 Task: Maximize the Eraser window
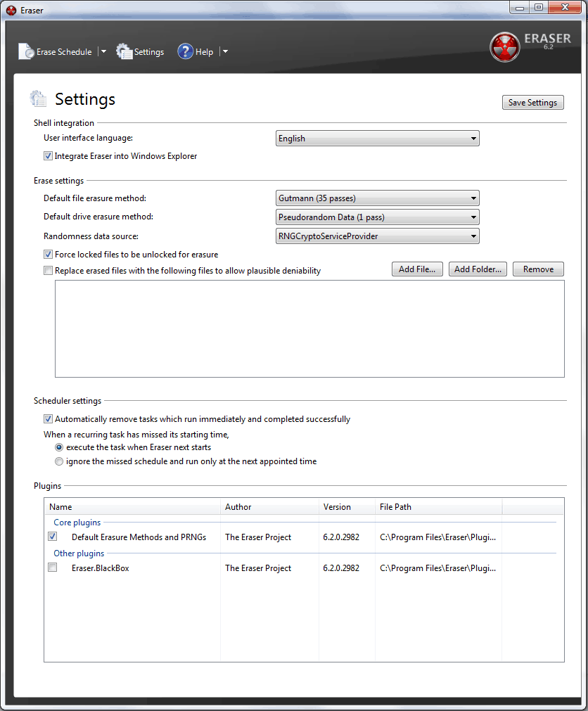coord(539,8)
